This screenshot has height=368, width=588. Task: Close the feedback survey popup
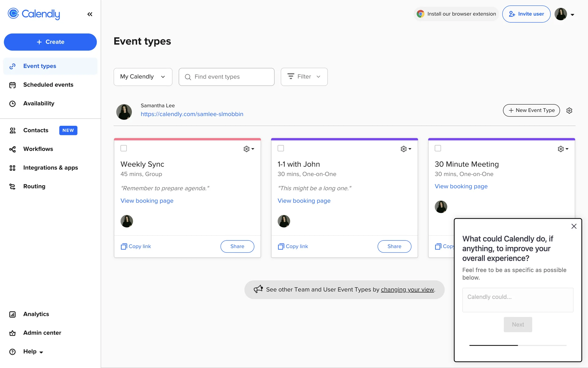(x=574, y=226)
